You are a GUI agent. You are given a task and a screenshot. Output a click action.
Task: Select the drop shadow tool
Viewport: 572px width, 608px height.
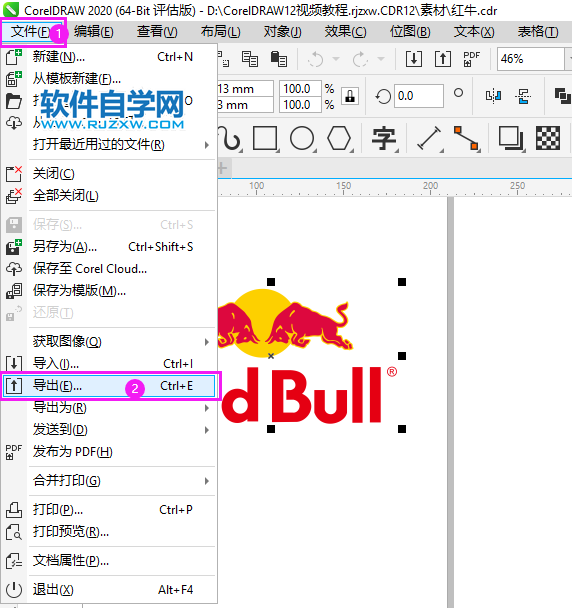[x=511, y=138]
